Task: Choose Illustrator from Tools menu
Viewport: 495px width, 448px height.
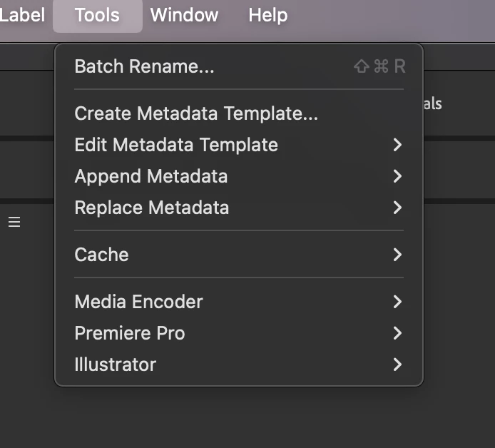Action: click(116, 365)
